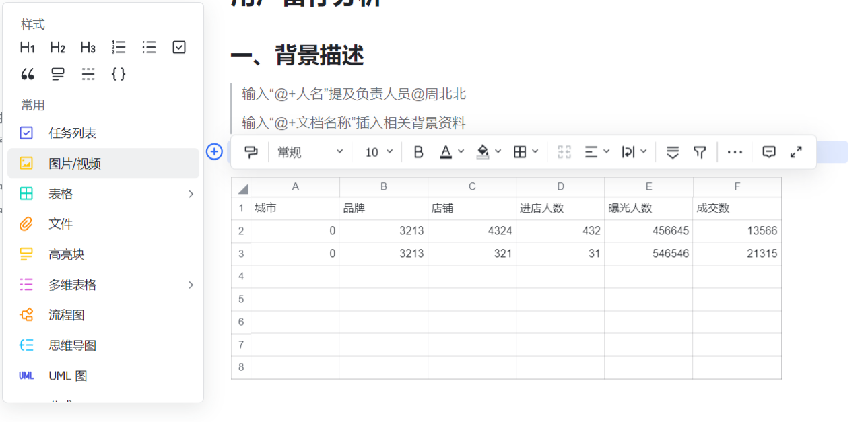
Task: Toggle the to-do checkbox list style
Action: pos(178,47)
